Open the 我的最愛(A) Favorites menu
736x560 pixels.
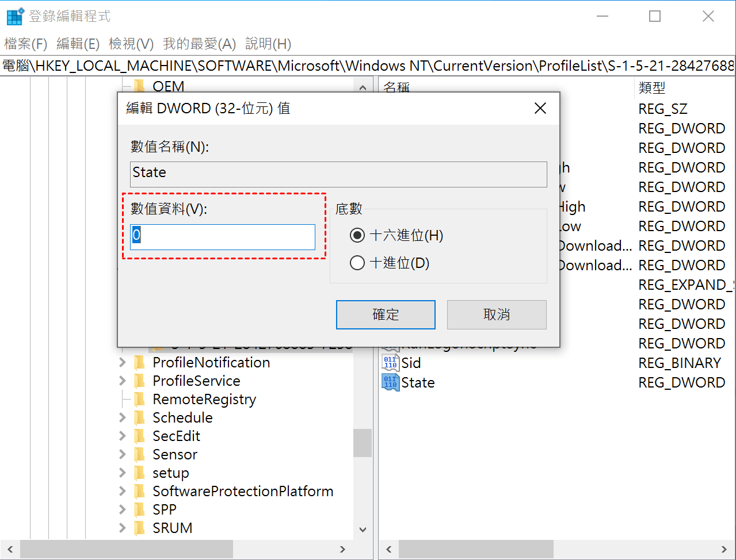tap(200, 44)
